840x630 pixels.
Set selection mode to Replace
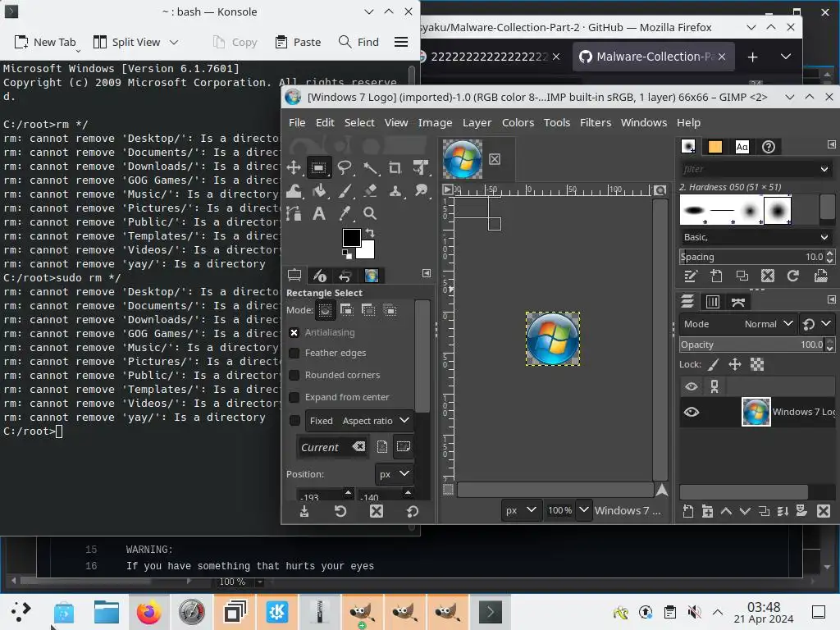[325, 310]
